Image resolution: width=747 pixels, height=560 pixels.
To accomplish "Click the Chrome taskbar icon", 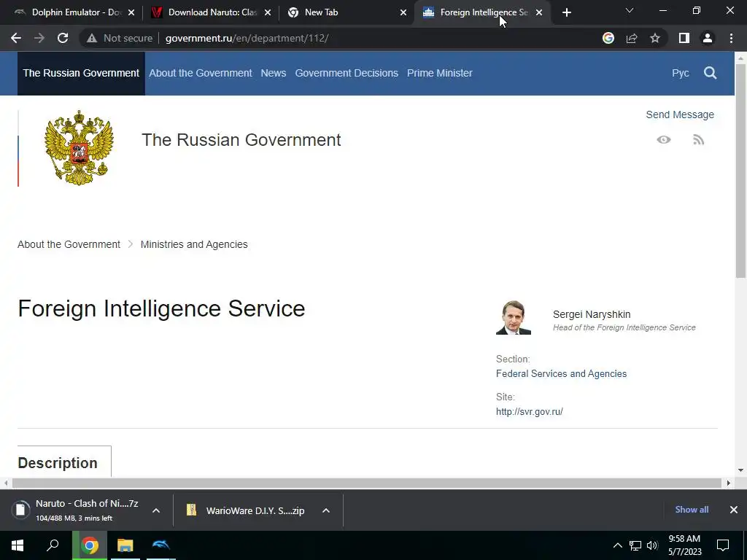I will point(90,545).
